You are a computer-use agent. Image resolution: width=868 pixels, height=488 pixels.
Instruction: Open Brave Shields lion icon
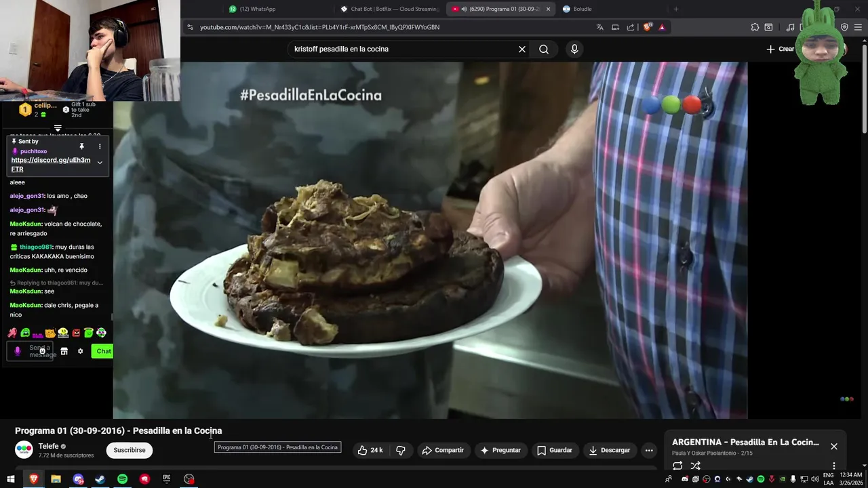pos(648,27)
